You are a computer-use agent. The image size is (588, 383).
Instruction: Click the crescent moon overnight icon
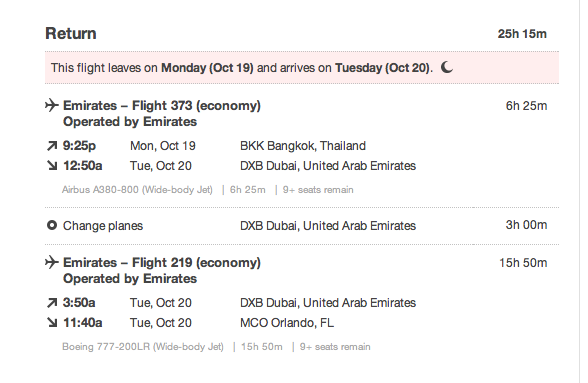(447, 68)
